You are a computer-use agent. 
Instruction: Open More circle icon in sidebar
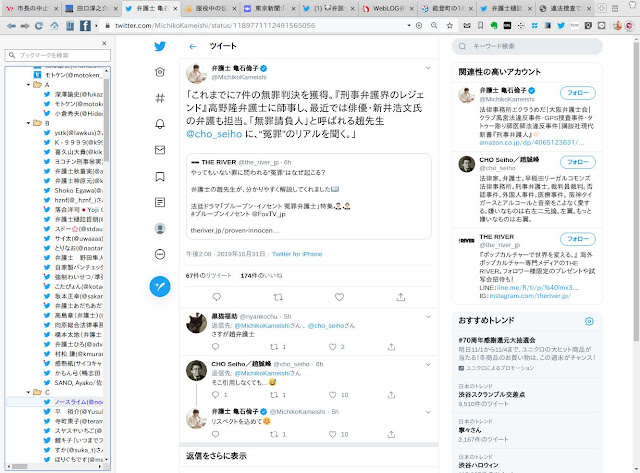[160, 254]
